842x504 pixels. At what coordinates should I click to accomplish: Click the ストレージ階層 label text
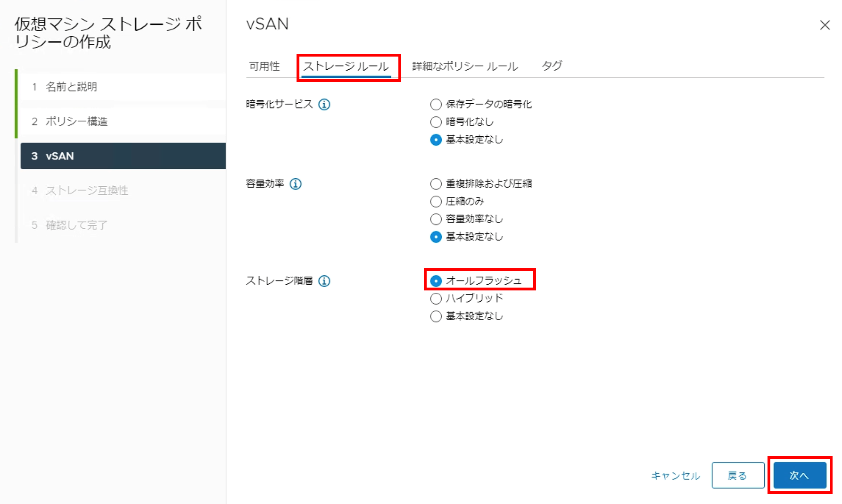[279, 281]
